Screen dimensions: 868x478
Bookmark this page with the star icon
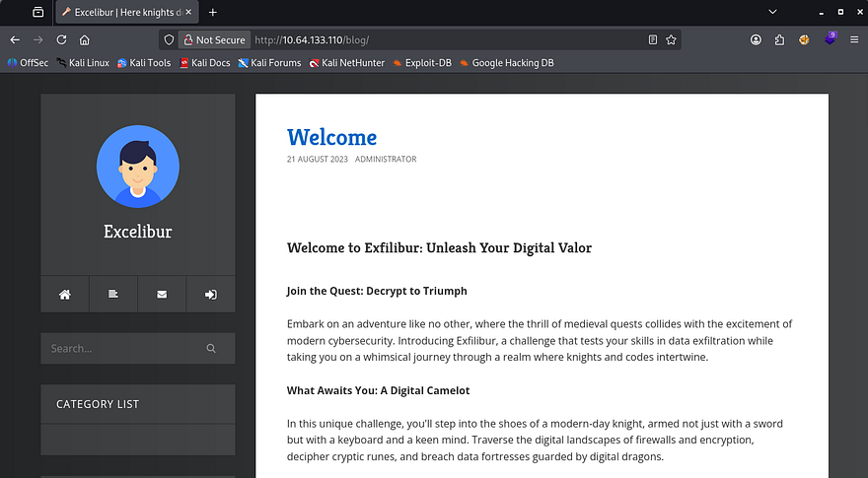(671, 40)
